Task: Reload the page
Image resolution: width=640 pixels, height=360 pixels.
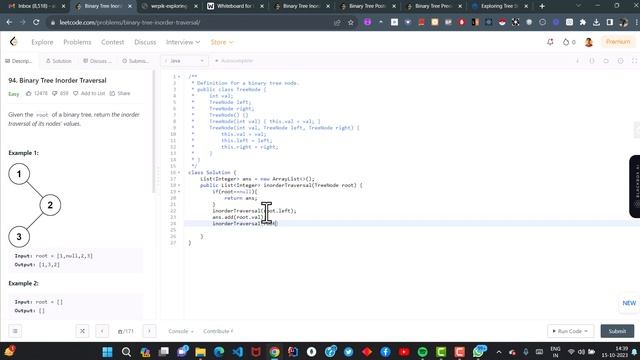Action: [x=36, y=22]
